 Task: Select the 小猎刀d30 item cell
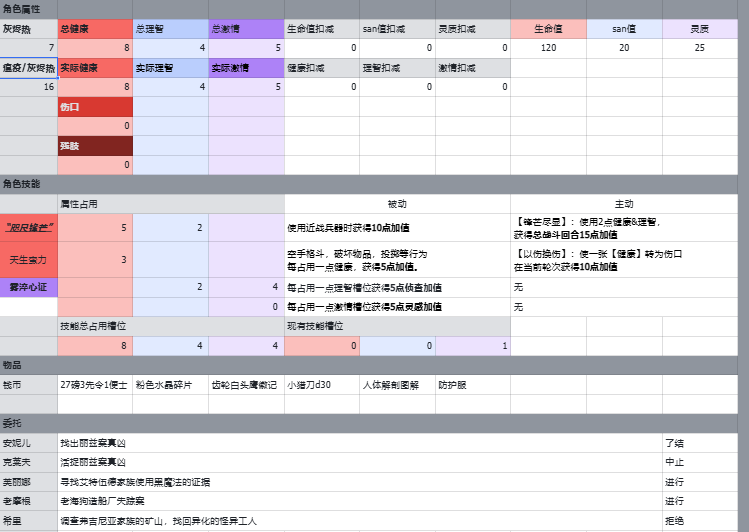[321, 384]
